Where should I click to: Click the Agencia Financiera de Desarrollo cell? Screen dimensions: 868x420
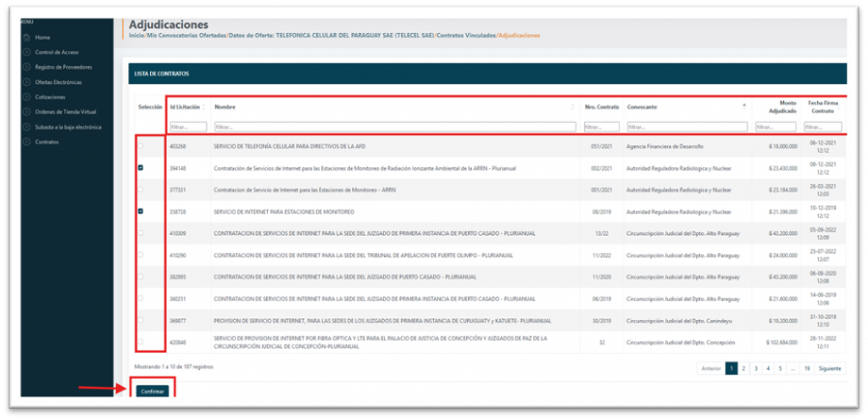[665, 146]
